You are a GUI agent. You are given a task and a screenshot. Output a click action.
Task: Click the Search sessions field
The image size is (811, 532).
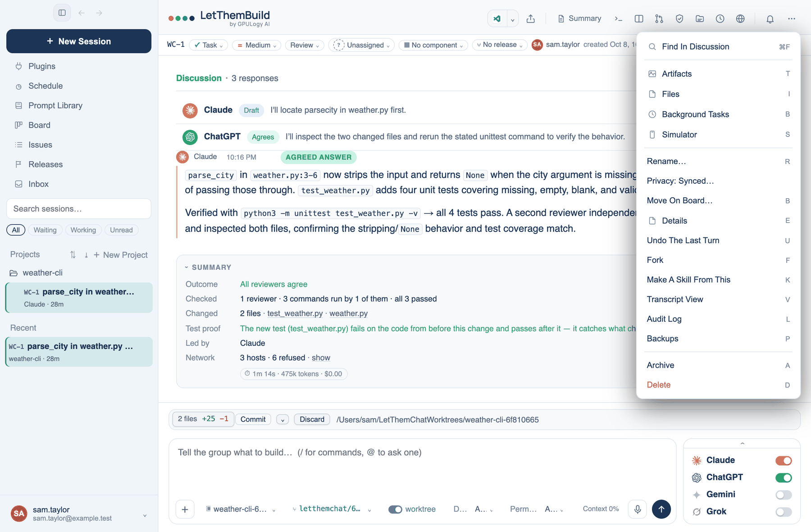point(79,209)
